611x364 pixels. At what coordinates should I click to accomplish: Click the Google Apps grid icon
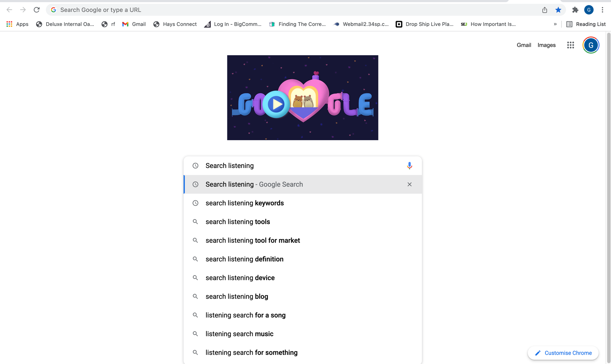pos(571,45)
